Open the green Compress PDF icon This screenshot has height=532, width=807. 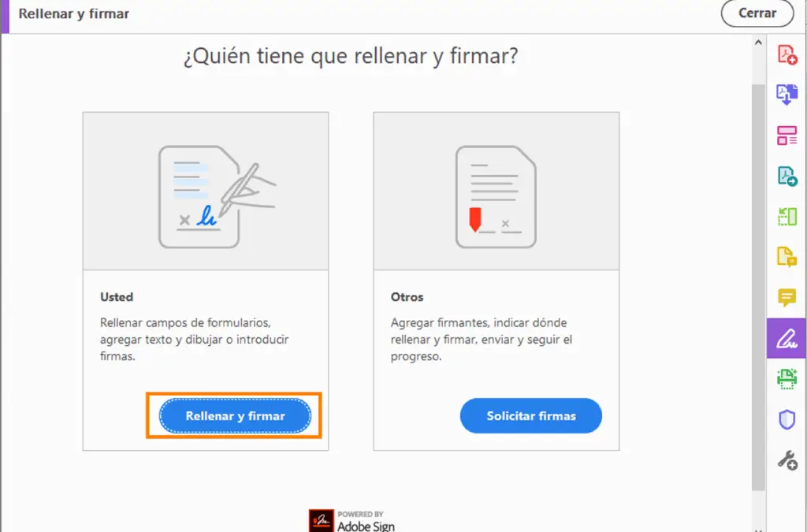pyautogui.click(x=787, y=217)
